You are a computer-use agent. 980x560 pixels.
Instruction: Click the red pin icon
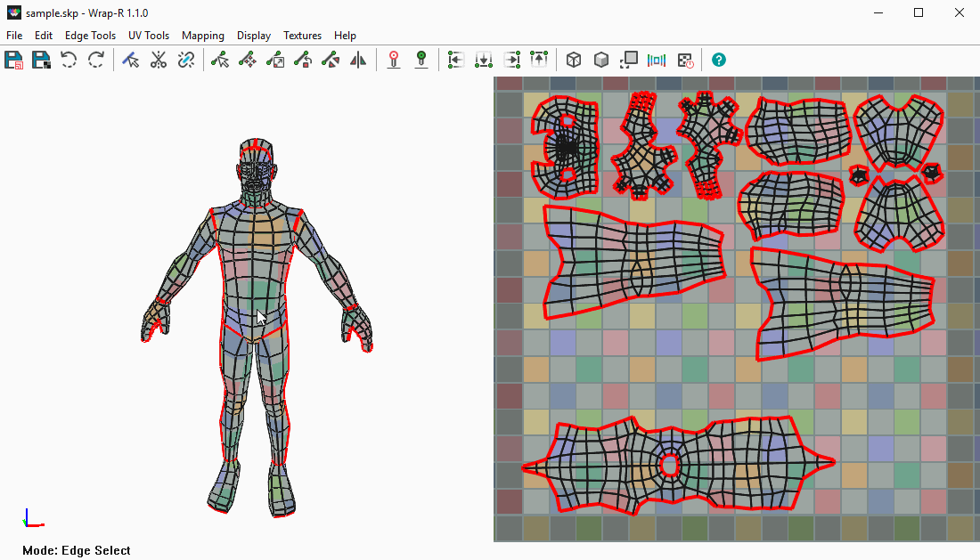click(x=394, y=60)
